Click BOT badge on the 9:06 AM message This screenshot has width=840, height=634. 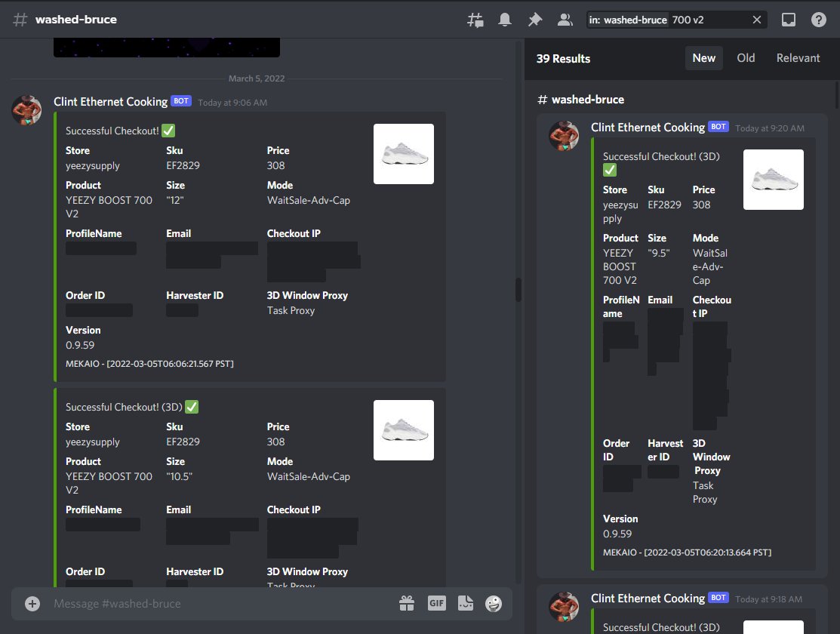coord(181,100)
